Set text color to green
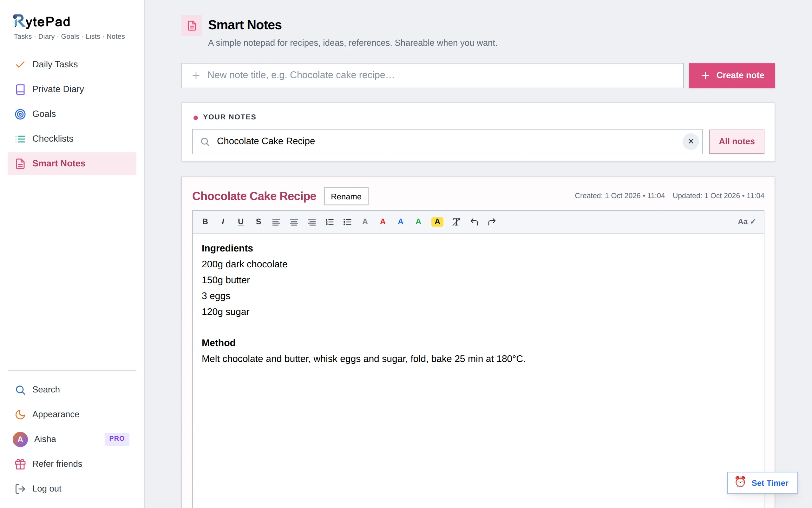812x508 pixels. [418, 222]
